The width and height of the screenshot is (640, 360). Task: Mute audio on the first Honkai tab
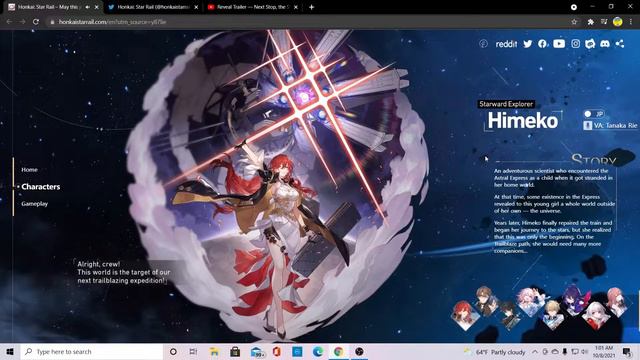(x=87, y=7)
